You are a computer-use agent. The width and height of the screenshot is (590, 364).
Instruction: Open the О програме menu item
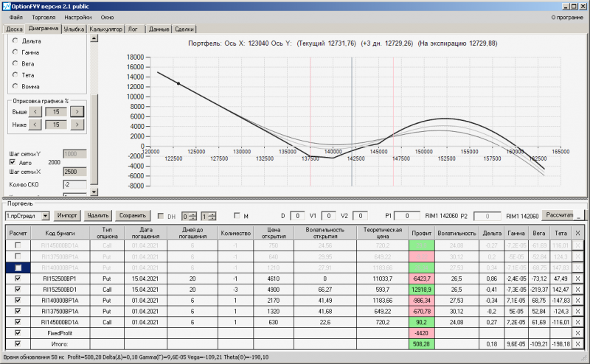pyautogui.click(x=567, y=17)
